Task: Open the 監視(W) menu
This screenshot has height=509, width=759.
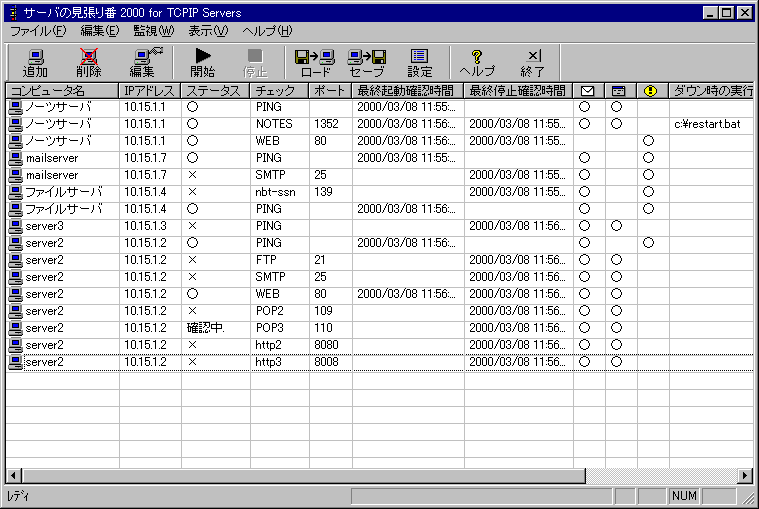Action: pyautogui.click(x=153, y=31)
